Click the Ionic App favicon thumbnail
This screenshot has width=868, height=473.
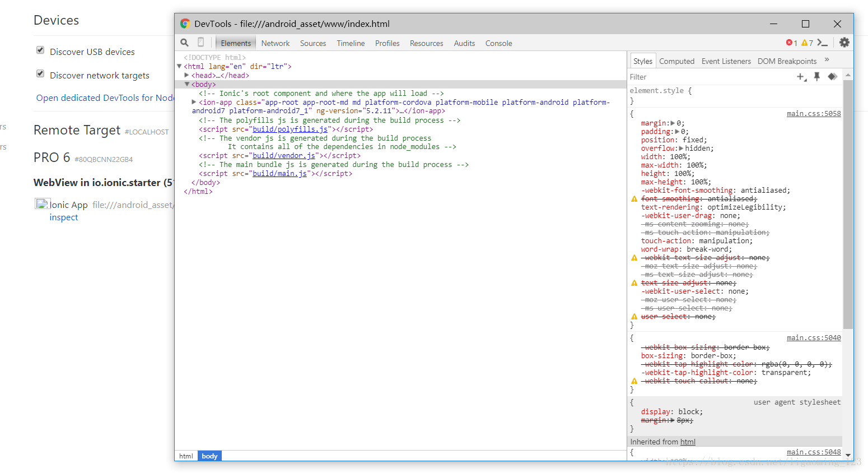point(42,204)
